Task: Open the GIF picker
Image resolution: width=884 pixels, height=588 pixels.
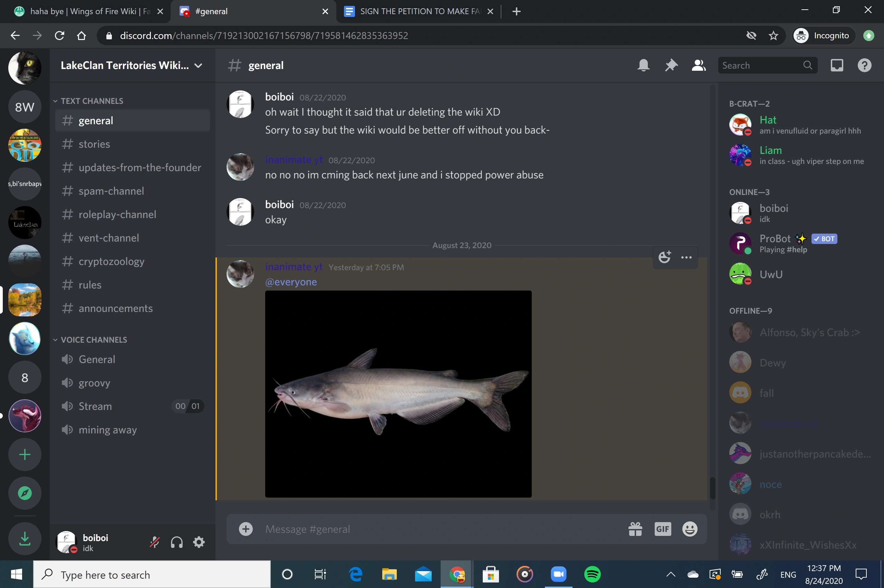Action: pos(662,529)
